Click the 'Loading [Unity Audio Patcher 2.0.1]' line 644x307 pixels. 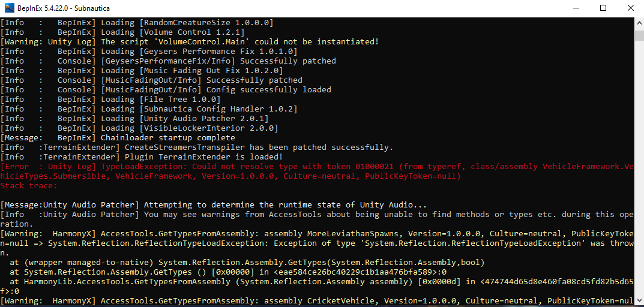[134, 118]
